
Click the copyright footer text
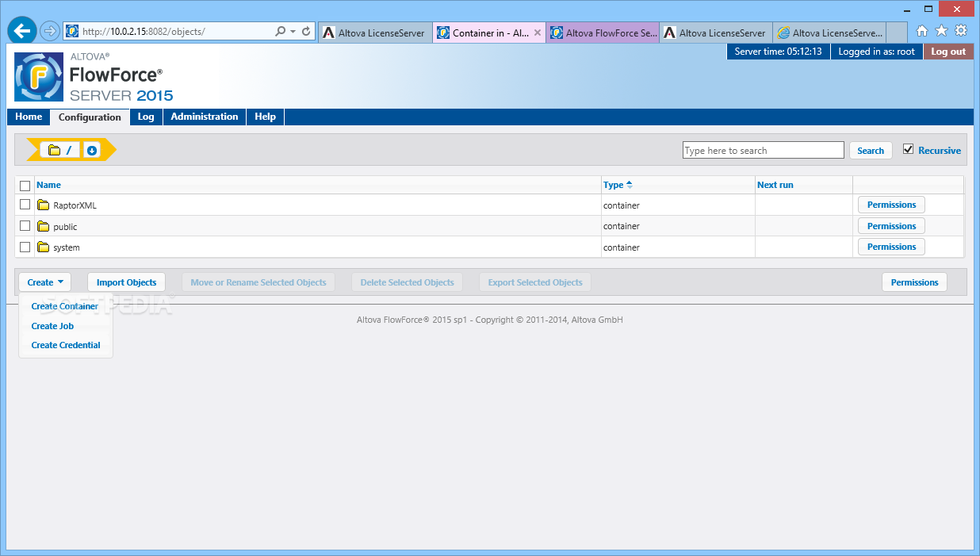coord(490,320)
